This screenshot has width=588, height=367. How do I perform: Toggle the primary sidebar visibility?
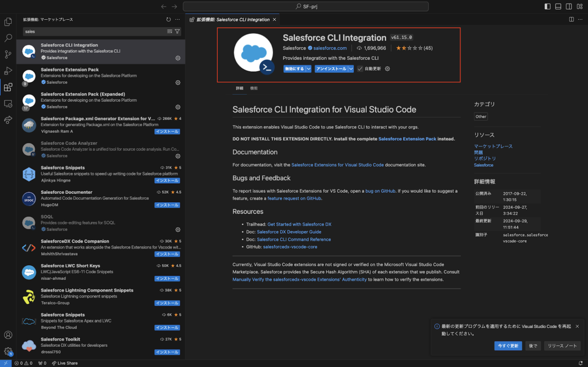pyautogui.click(x=547, y=6)
